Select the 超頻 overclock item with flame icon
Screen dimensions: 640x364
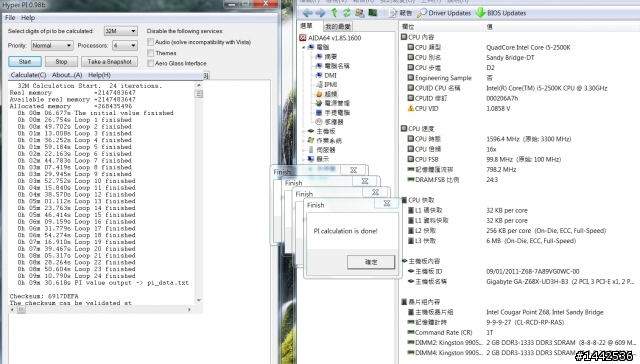327,94
